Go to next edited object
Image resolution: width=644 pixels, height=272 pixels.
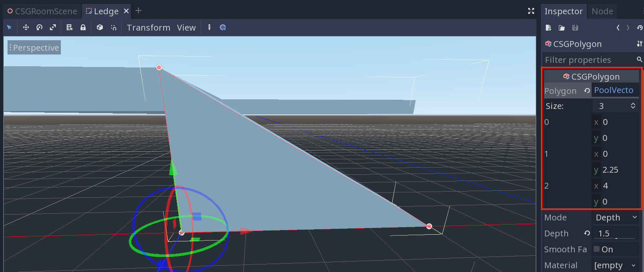[628, 28]
